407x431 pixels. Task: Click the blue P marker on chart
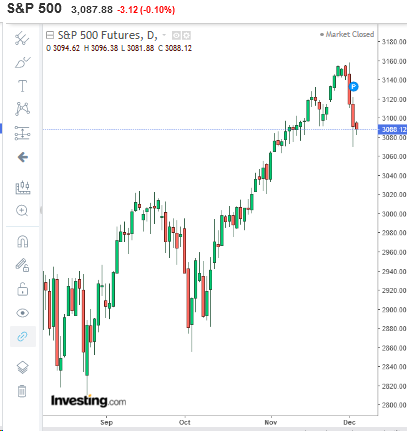[x=354, y=87]
